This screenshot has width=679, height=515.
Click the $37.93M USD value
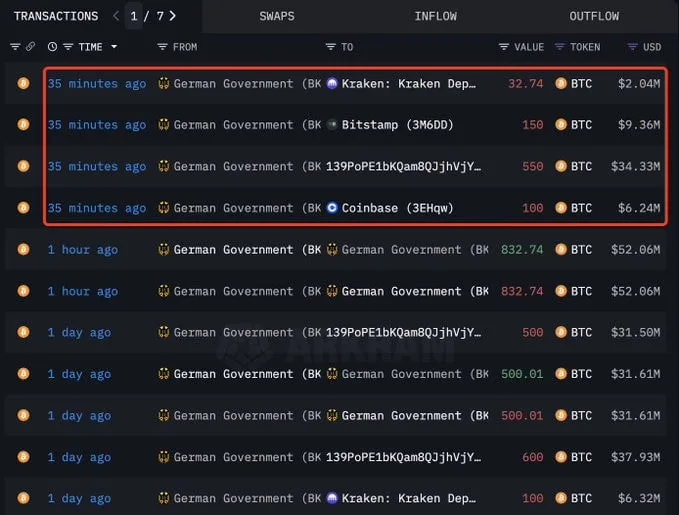point(635,457)
